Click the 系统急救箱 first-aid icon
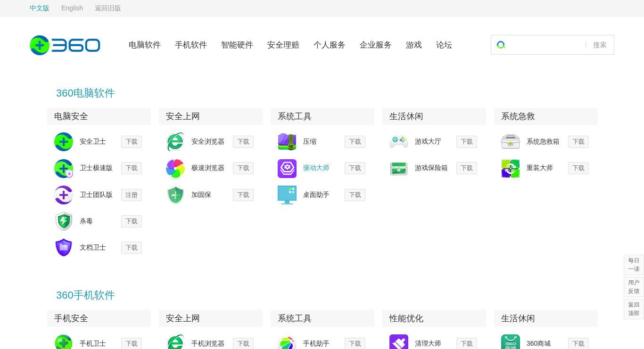The image size is (644, 349). click(511, 142)
